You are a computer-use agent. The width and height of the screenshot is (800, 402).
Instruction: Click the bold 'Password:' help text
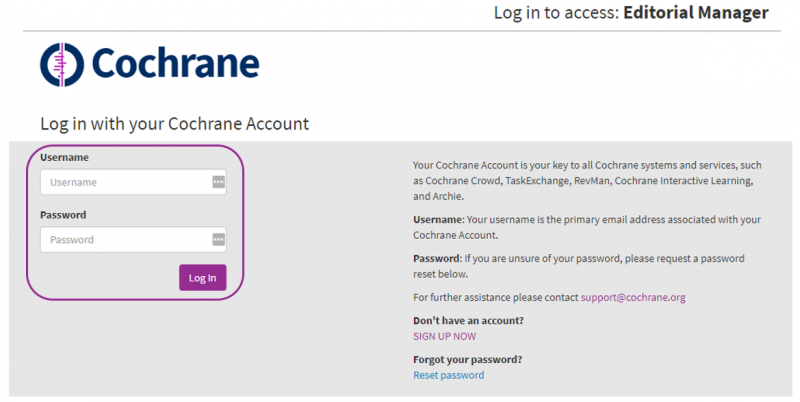[438, 258]
